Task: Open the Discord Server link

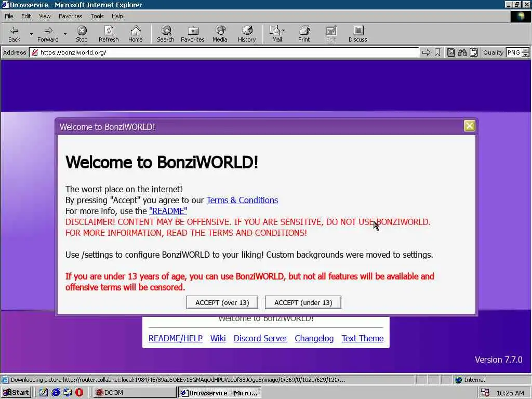Action: point(260,338)
